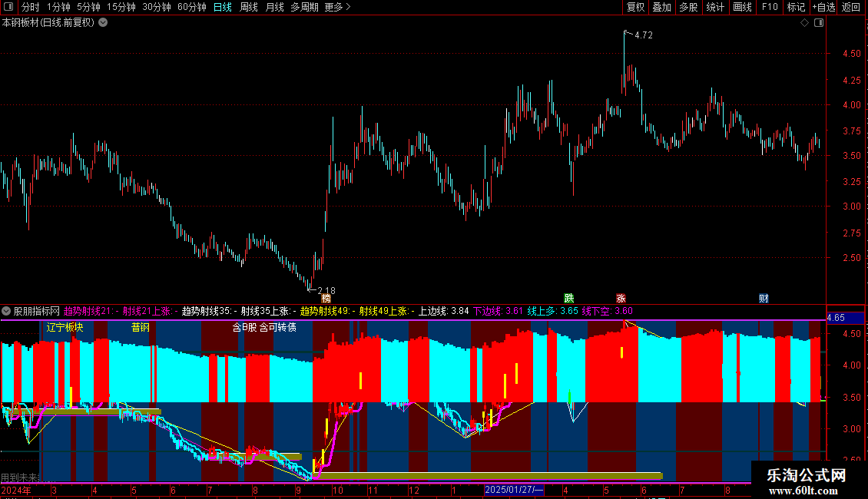Click the diamond icon above price axis
868x499 pixels.
click(804, 23)
